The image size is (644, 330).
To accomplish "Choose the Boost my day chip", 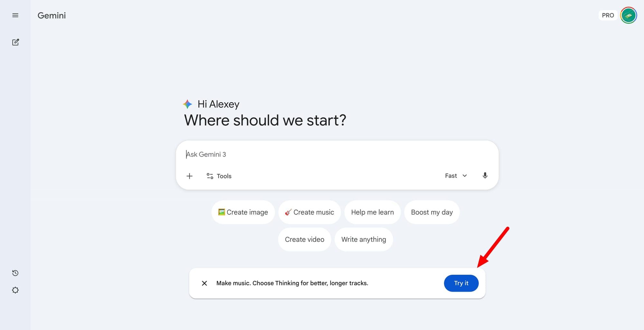I will pos(432,212).
